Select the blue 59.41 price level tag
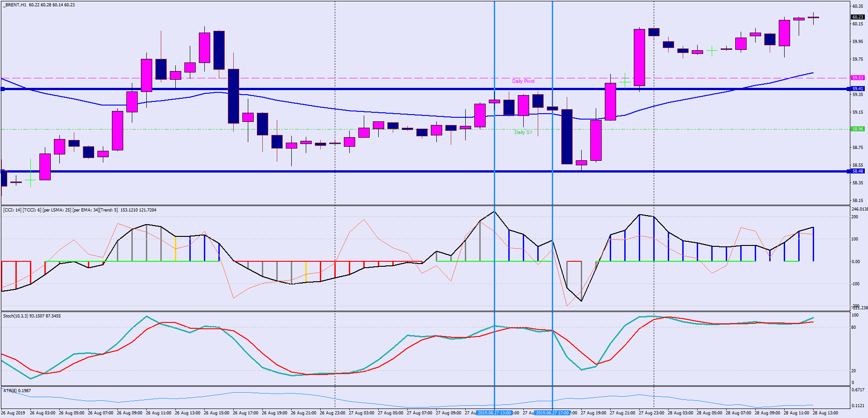 tap(858, 89)
